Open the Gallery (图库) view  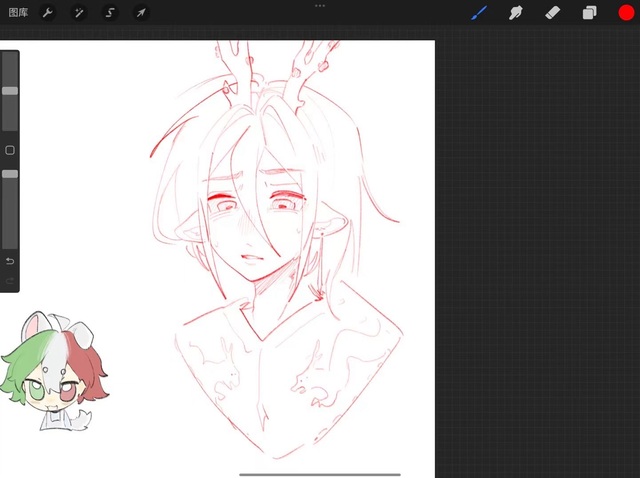click(18, 13)
